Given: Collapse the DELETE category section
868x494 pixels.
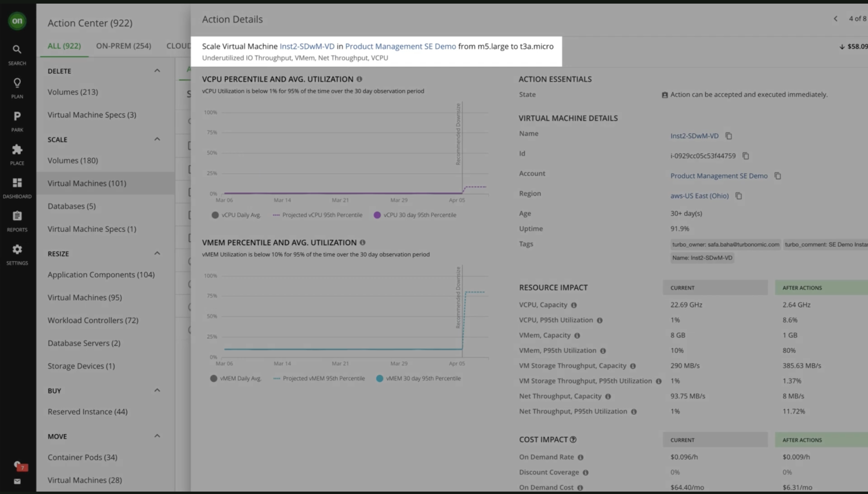Looking at the screenshot, I should click(x=157, y=70).
